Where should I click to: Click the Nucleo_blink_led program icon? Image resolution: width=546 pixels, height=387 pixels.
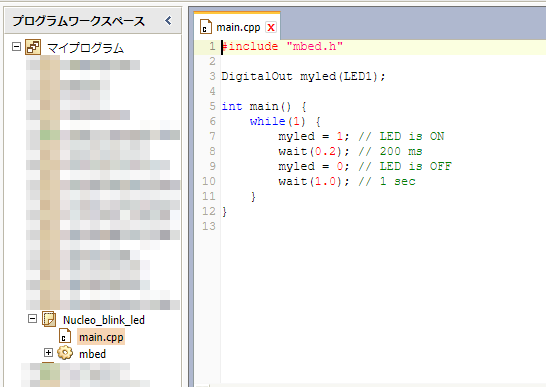(x=49, y=319)
